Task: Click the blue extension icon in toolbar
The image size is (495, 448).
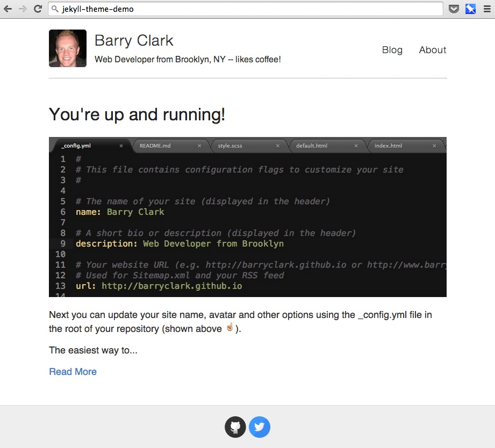Action: click(470, 9)
